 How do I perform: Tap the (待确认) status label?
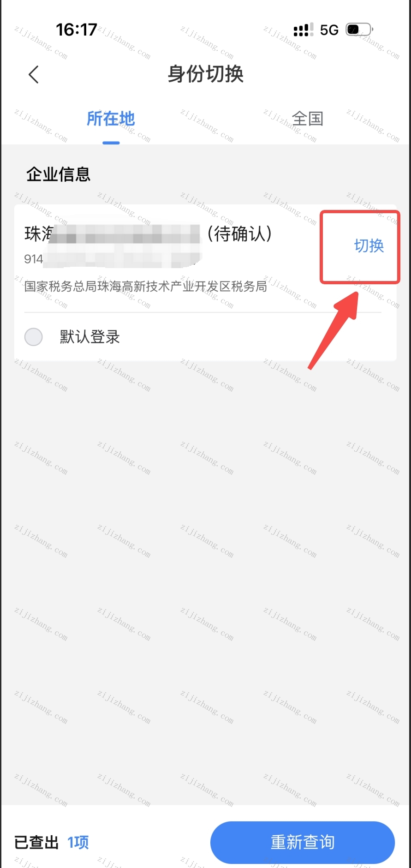[x=239, y=234]
